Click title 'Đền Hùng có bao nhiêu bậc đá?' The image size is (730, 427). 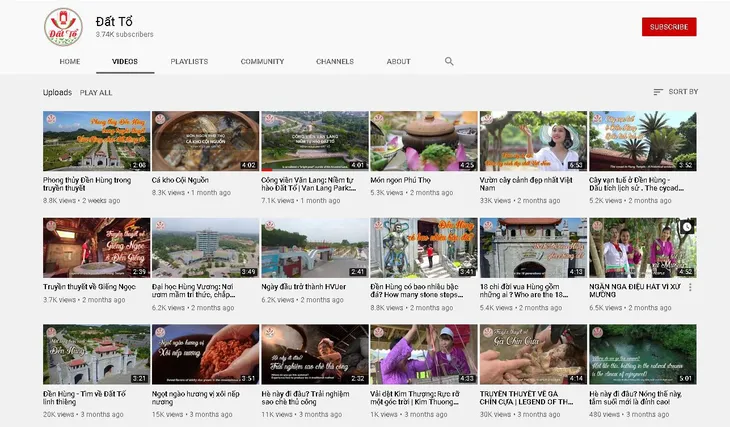click(417, 291)
